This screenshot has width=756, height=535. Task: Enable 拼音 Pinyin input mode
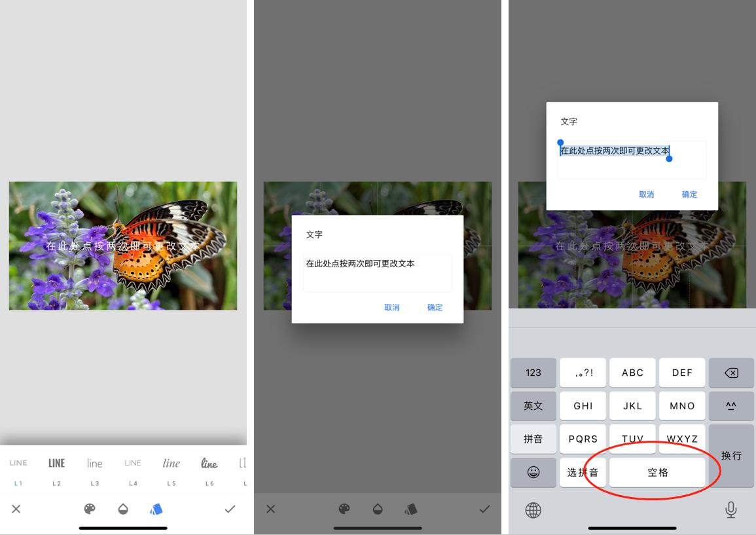[533, 439]
